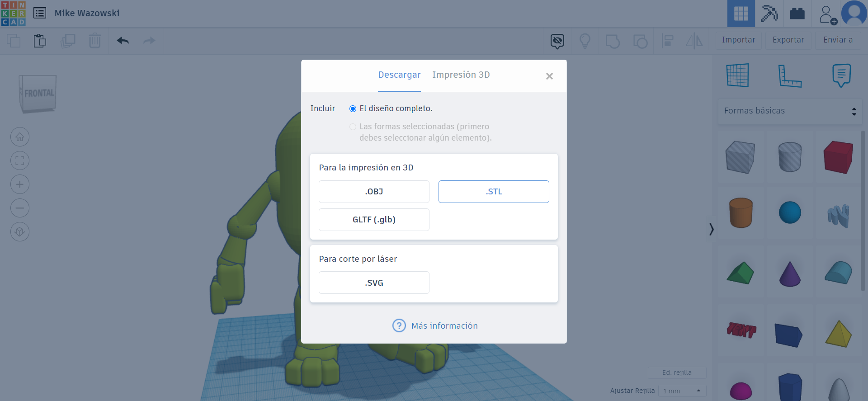Click the Align tool icon
Screen dimensions: 868x401
[x=667, y=41]
